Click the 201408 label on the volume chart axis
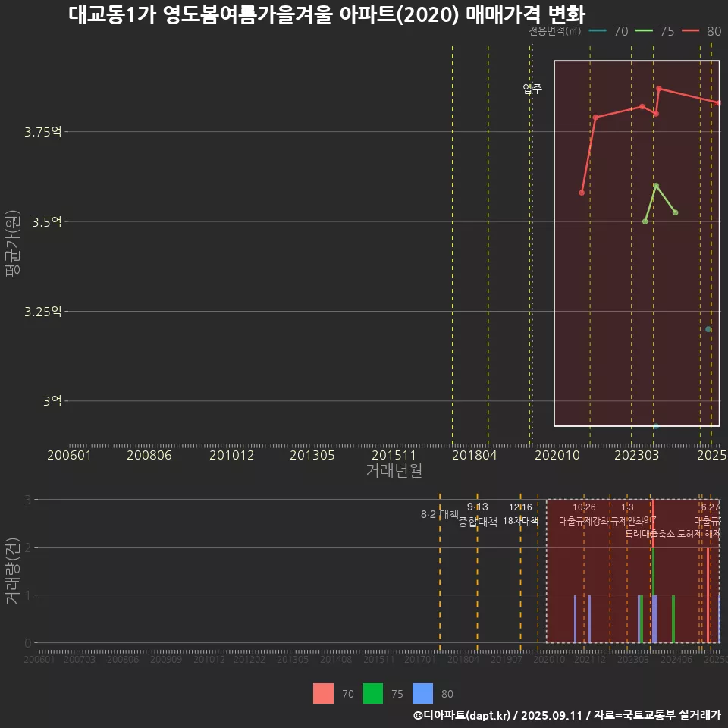Screen dimensions: 728x728 coord(336,659)
